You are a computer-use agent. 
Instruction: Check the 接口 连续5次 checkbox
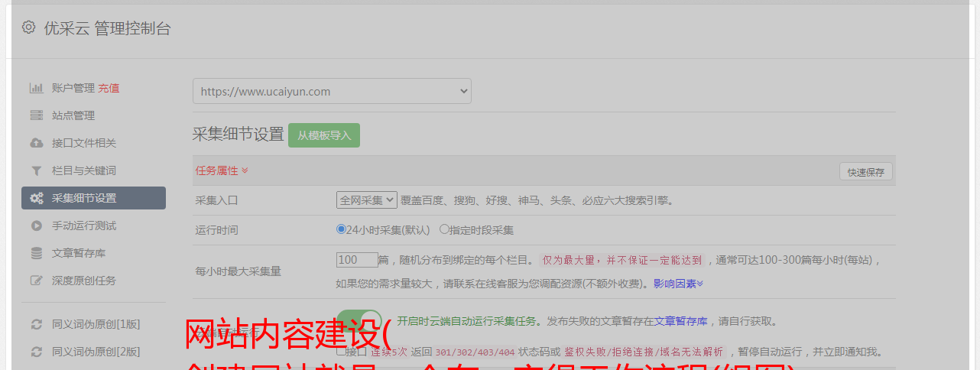coord(341,352)
